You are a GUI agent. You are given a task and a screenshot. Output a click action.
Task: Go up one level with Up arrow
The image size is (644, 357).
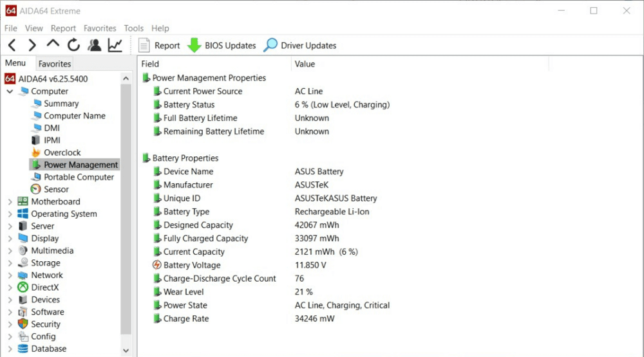[53, 44]
